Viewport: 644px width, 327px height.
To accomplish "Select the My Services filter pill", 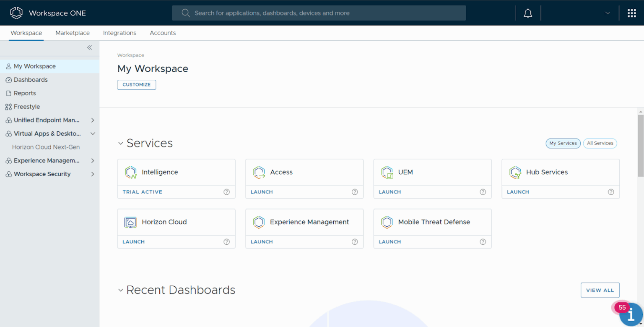I will coord(563,143).
